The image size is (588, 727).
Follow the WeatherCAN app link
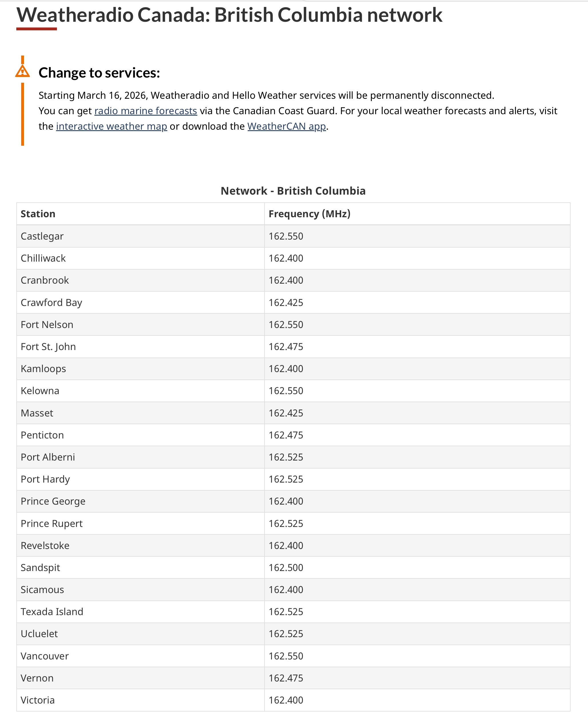(286, 126)
